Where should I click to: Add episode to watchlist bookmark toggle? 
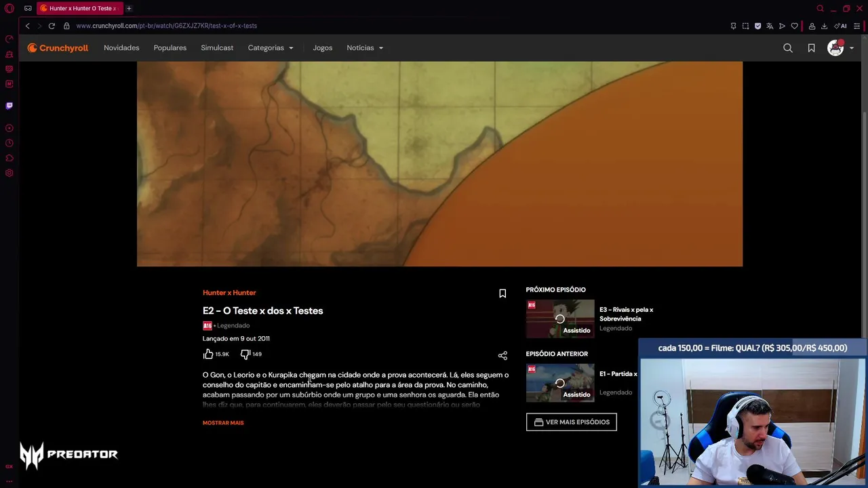click(x=502, y=293)
